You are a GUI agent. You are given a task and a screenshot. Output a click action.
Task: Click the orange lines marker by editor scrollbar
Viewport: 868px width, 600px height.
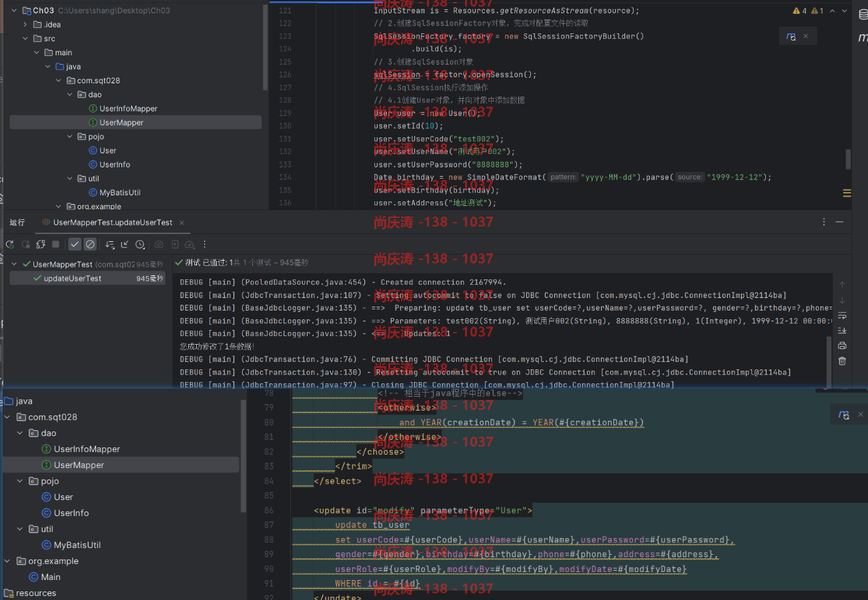[847, 193]
